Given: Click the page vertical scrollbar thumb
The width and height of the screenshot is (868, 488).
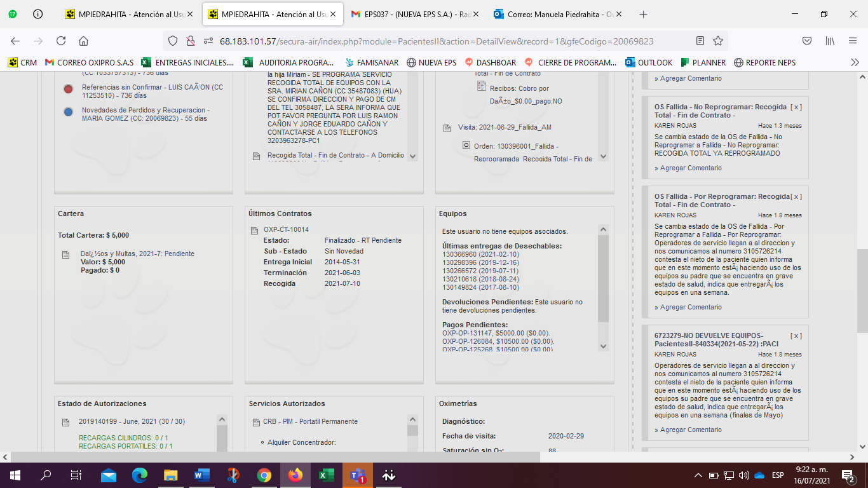Looking at the screenshot, I should point(861,290).
